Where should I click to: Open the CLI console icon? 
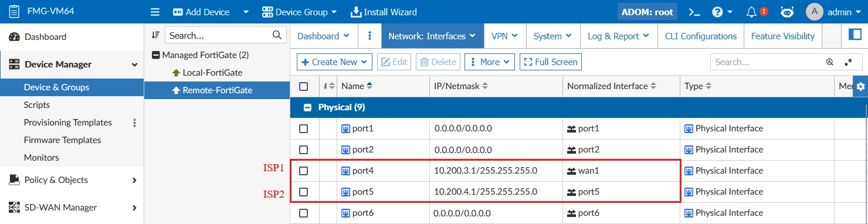[x=694, y=12]
